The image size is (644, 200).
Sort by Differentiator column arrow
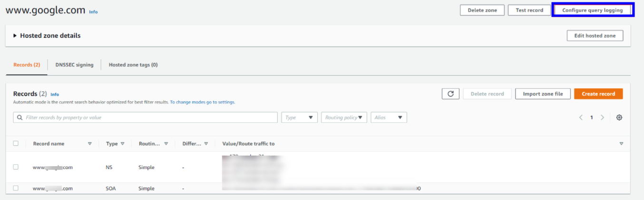pos(206,143)
